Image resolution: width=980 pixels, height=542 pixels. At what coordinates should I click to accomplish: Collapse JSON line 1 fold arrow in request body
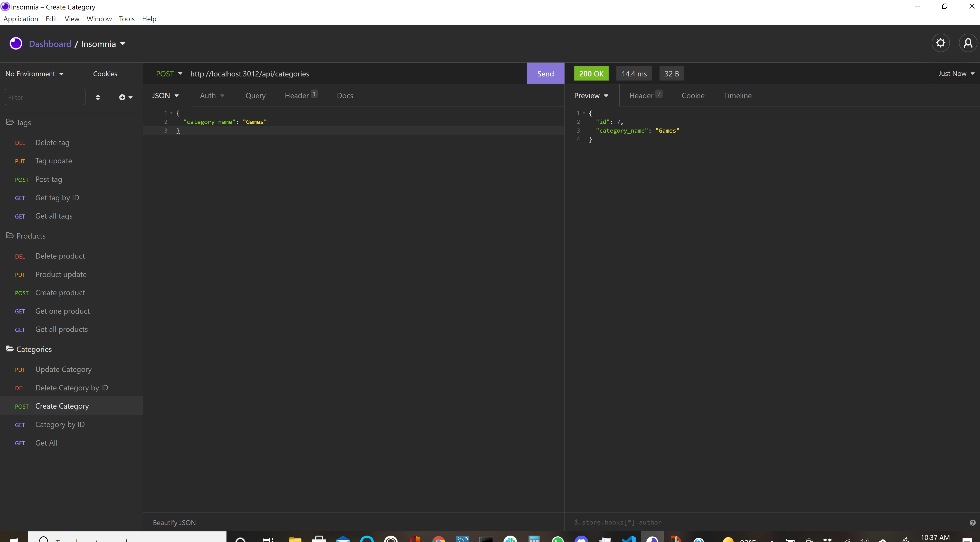[172, 113]
